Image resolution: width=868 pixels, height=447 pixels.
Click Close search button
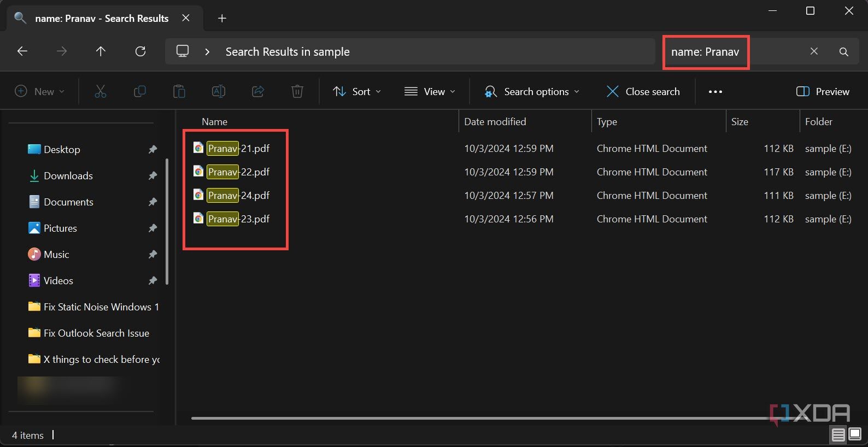coord(643,92)
